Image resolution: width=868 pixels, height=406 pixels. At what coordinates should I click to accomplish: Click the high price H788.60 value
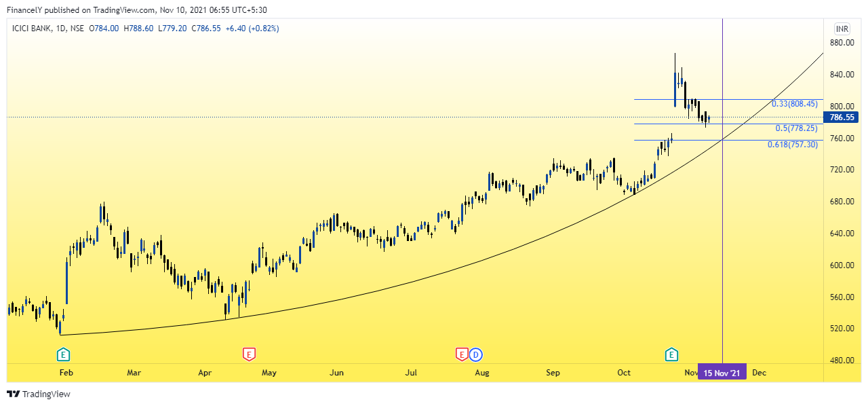139,29
